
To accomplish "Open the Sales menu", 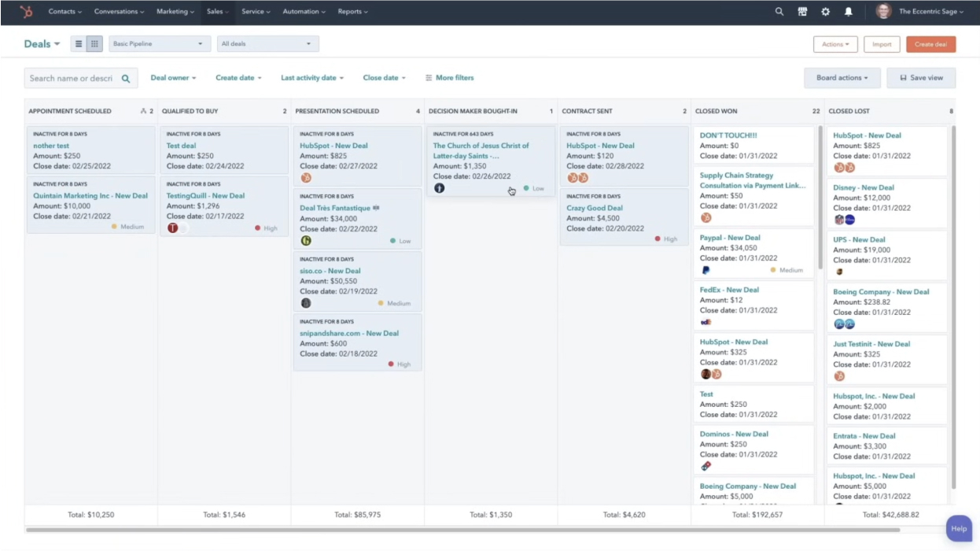I will click(x=218, y=12).
